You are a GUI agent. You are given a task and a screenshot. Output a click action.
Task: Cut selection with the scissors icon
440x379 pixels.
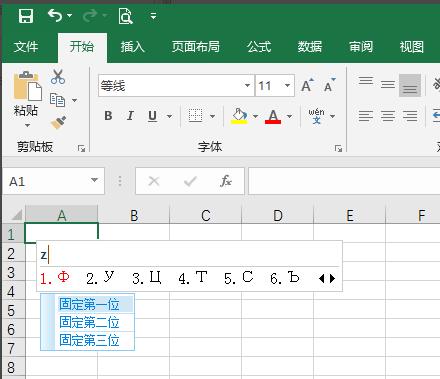(58, 77)
